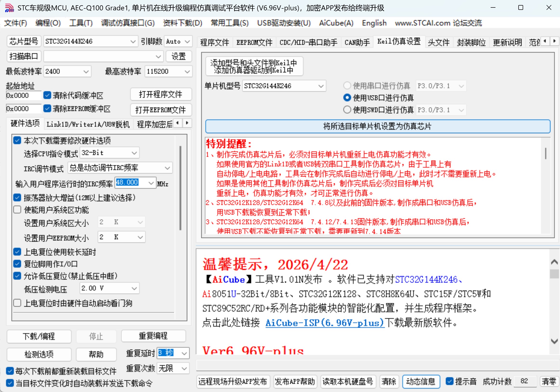Enable 上电复位时由硬件自动启动看门狗
Image resolution: width=560 pixels, height=392 pixels.
17,303
